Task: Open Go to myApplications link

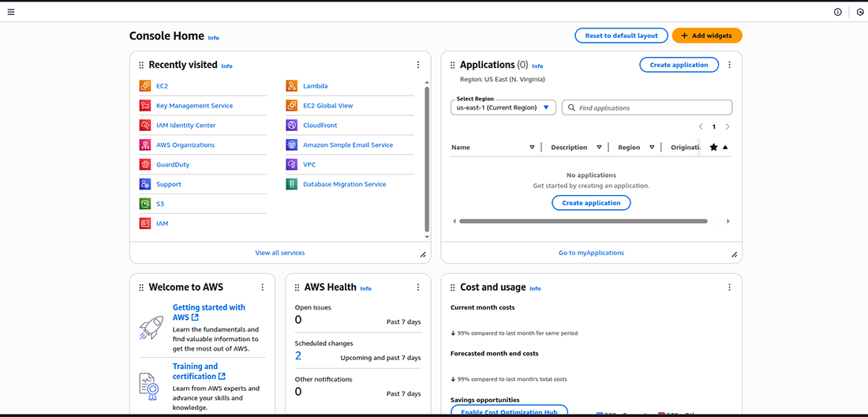Action: tap(591, 253)
